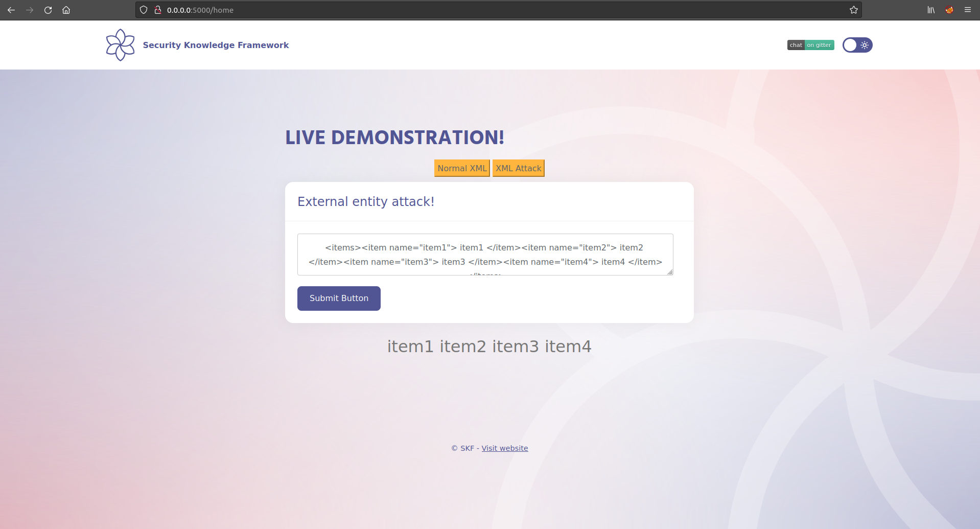Open the browser library icon
Viewport: 980px width, 529px height.
coord(931,10)
